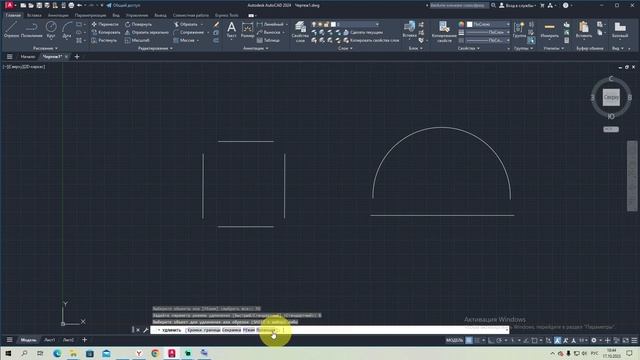Expand the Modify (Редактирование) panel
This screenshot has height=360, width=640.
(x=155, y=48)
